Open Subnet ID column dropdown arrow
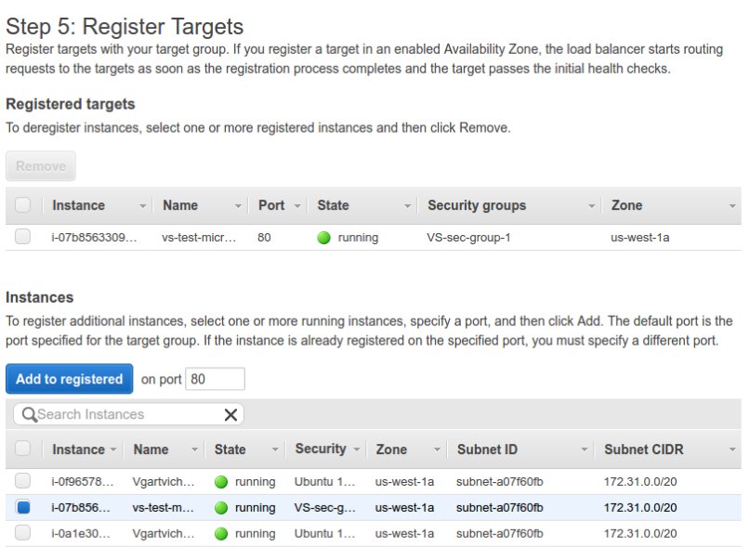 585,450
